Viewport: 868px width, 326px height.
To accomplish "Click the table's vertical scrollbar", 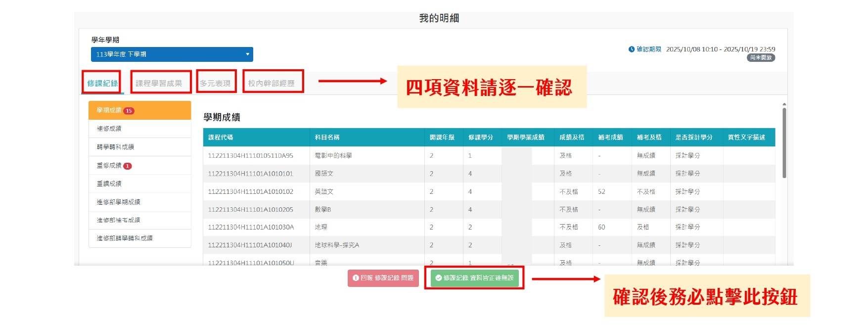I will tap(784, 143).
